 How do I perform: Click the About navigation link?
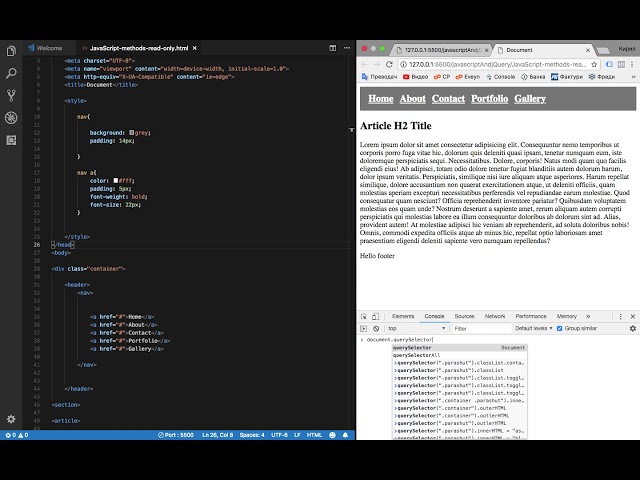click(413, 99)
